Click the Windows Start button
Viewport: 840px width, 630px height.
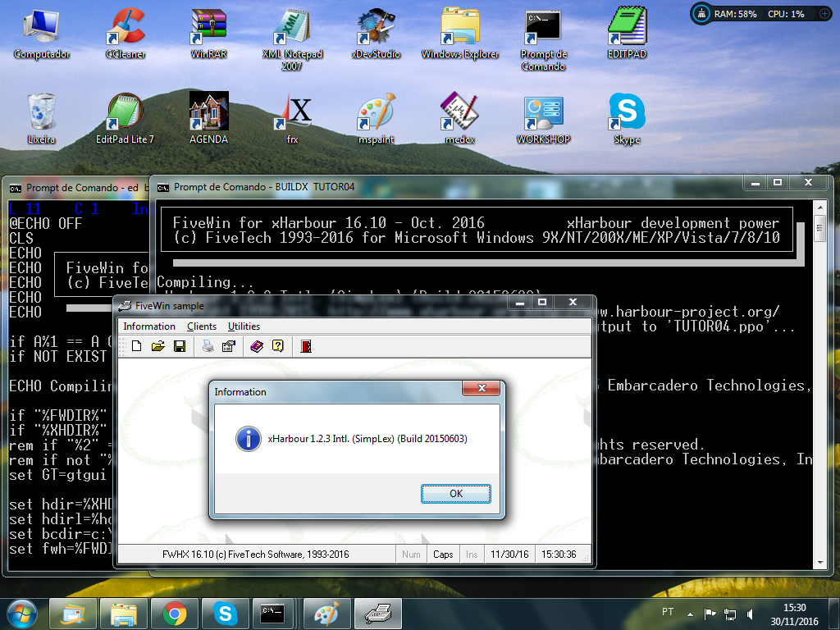21,613
